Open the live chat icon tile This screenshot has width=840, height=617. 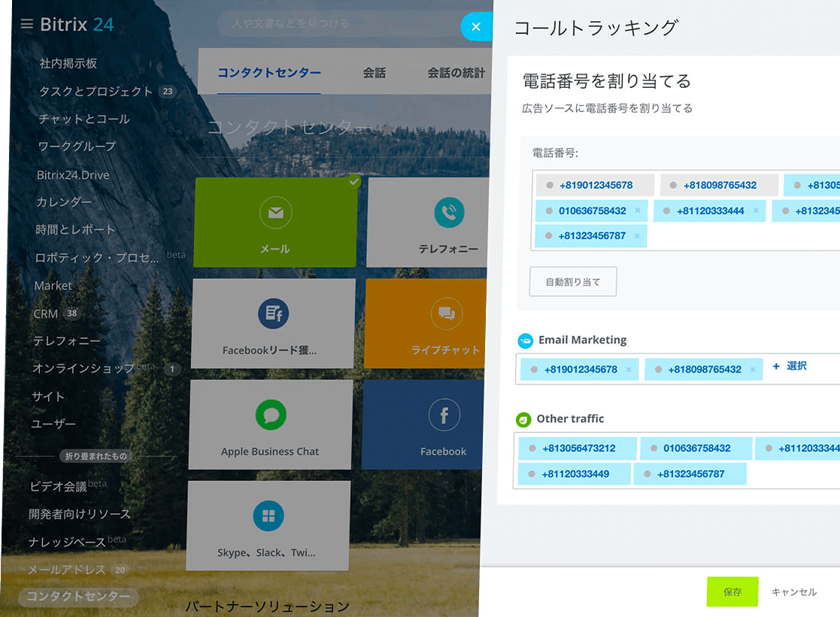[446, 313]
